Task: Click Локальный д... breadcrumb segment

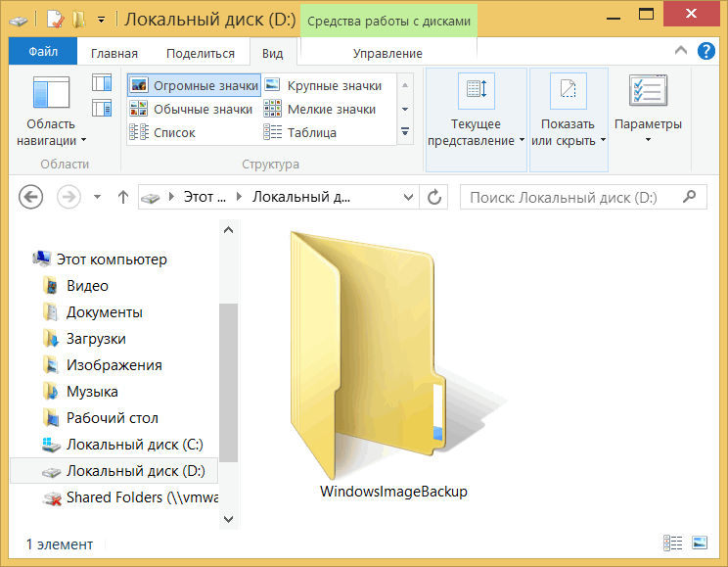Action: coord(301,197)
